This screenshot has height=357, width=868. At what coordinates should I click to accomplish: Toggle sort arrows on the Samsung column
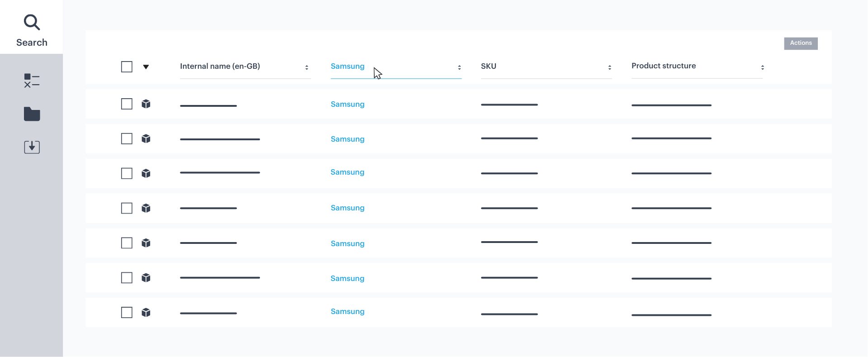(459, 67)
